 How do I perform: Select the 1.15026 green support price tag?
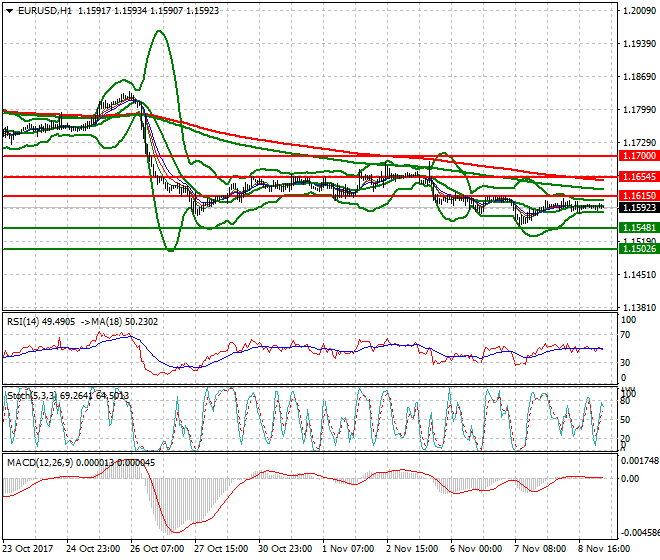[x=638, y=248]
